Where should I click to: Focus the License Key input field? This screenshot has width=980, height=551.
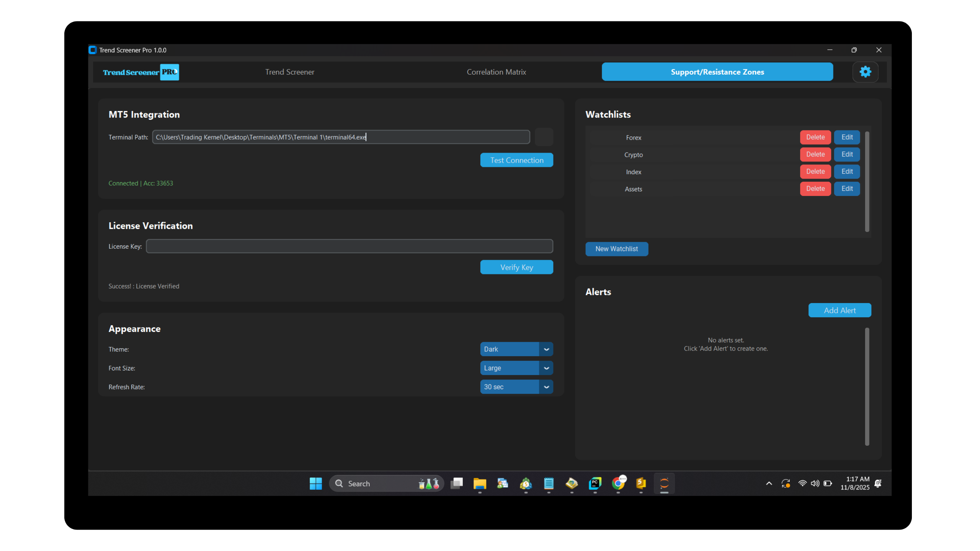349,246
